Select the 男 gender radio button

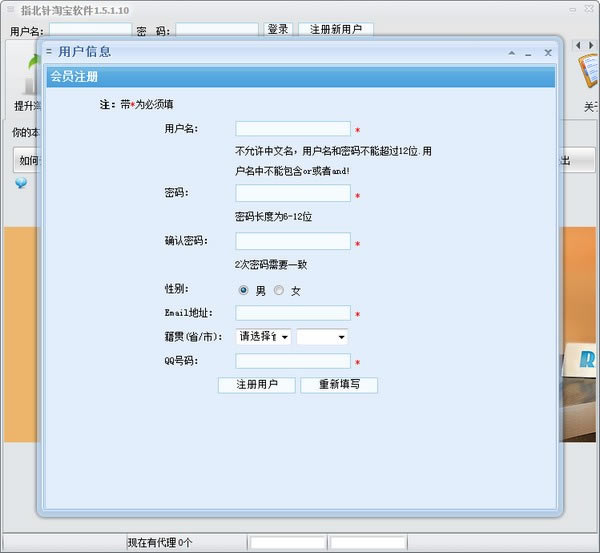(x=244, y=290)
